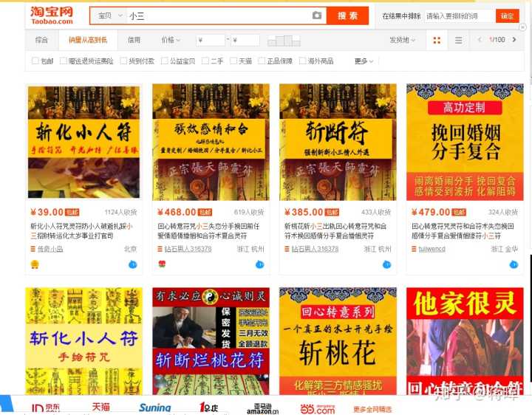Select the 销量从高到低 sort tab
532x415 pixels.
coord(88,40)
